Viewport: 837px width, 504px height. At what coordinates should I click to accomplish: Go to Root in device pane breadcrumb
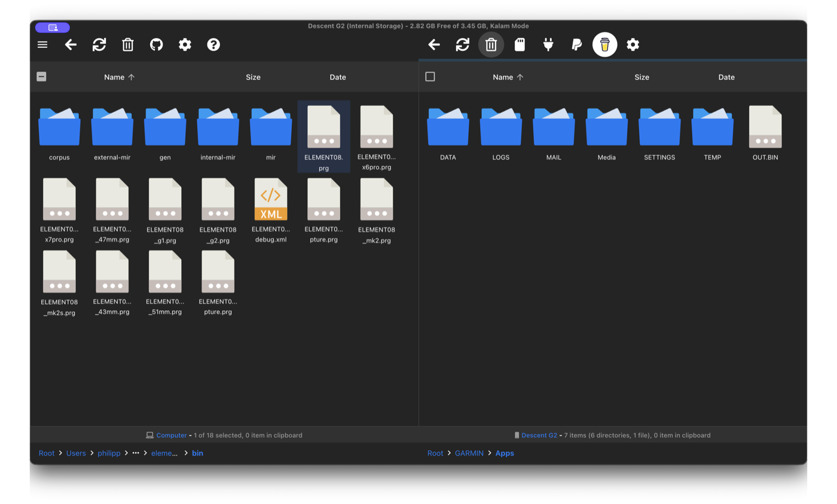(x=435, y=453)
